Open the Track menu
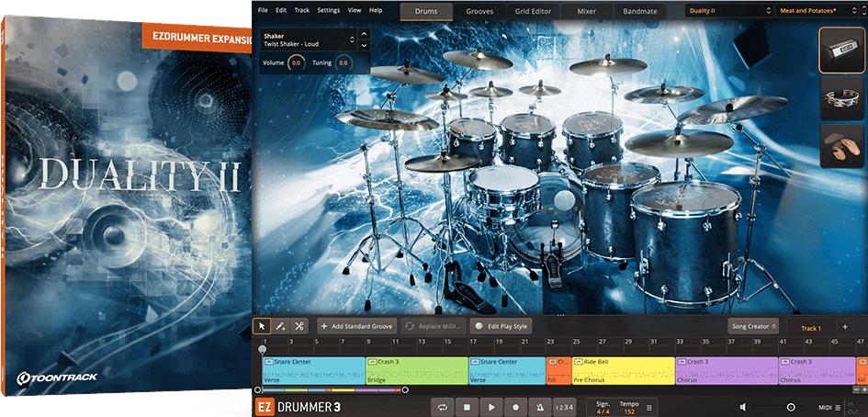 click(301, 10)
